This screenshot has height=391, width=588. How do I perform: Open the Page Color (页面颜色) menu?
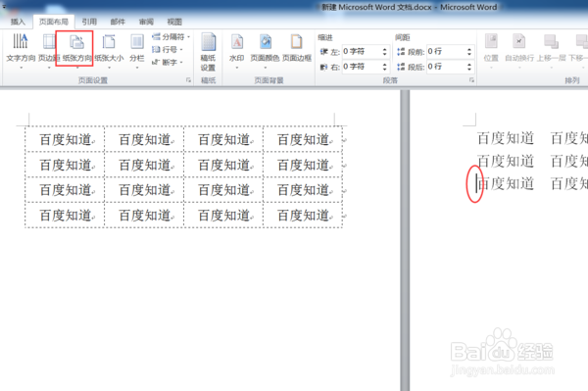pos(265,51)
